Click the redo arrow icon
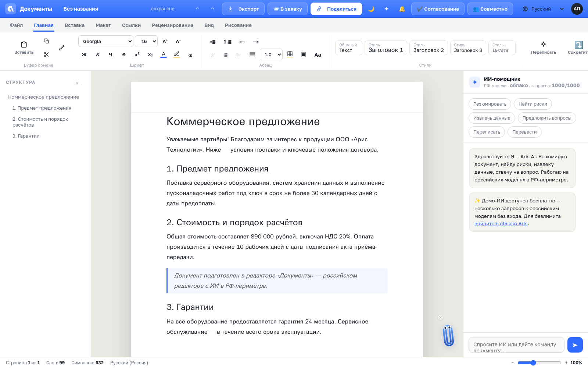This screenshot has width=588, height=368. click(212, 9)
